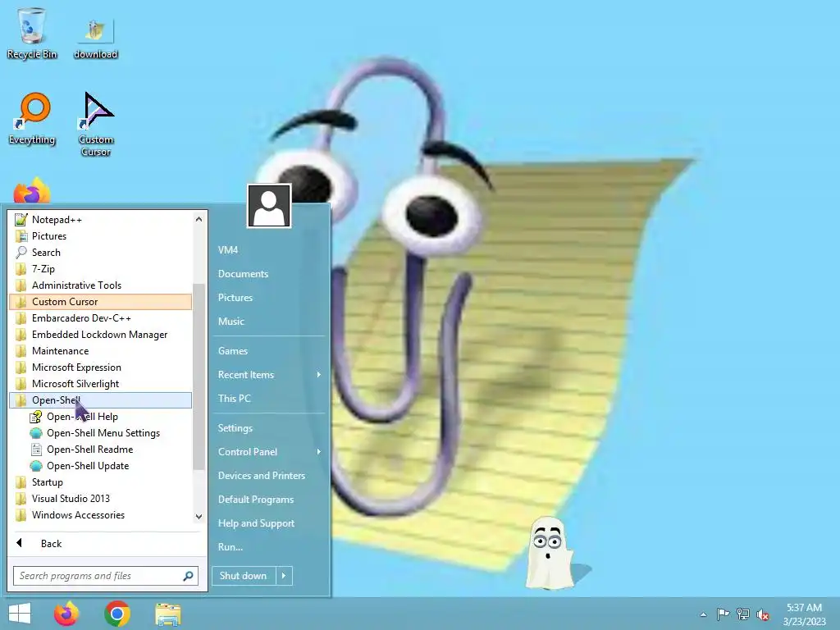The height and width of the screenshot is (630, 840).
Task: Open File Explorer from the taskbar
Action: 168,614
